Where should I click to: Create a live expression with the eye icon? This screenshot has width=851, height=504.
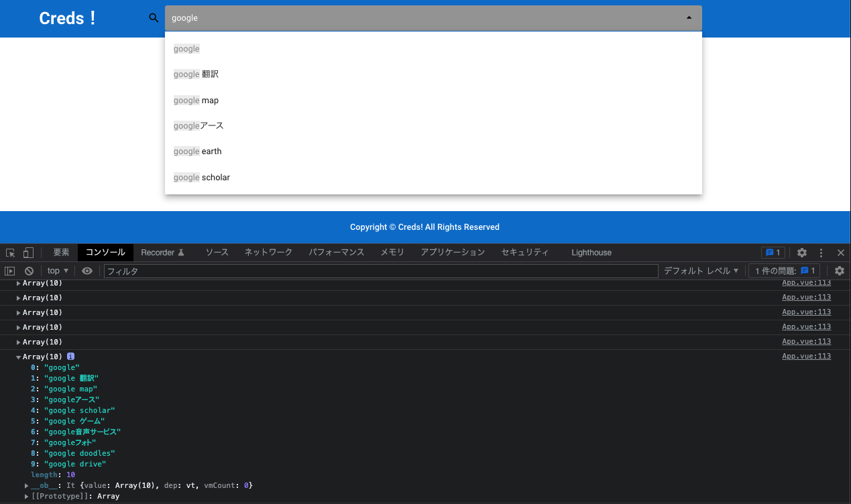87,270
